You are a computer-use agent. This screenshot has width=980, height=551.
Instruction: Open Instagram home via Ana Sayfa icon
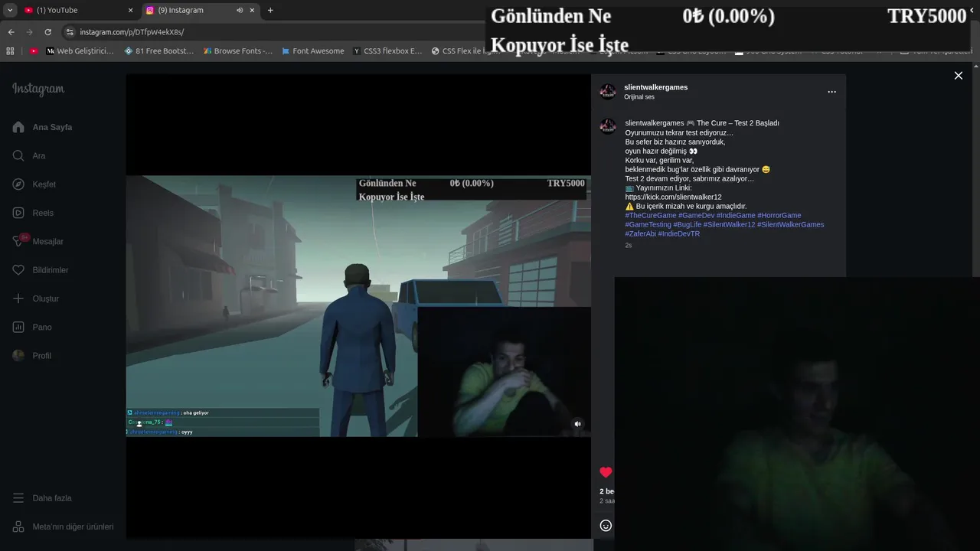point(18,127)
